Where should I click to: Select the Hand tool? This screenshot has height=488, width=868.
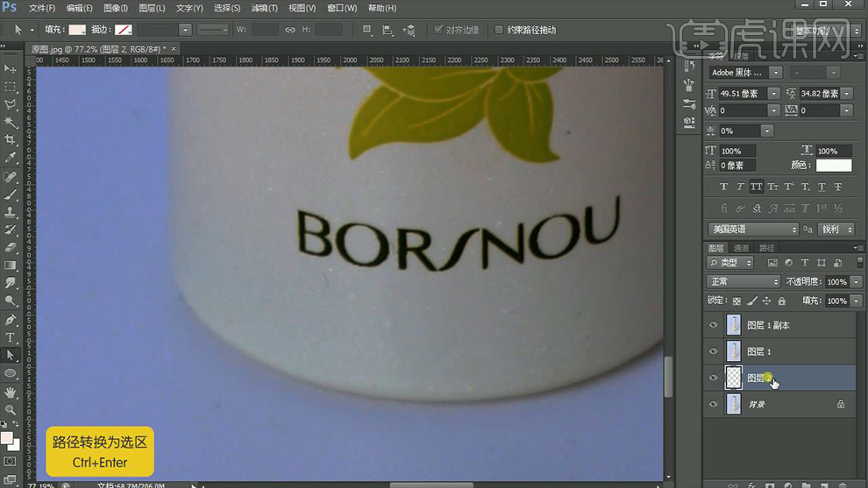click(x=10, y=393)
